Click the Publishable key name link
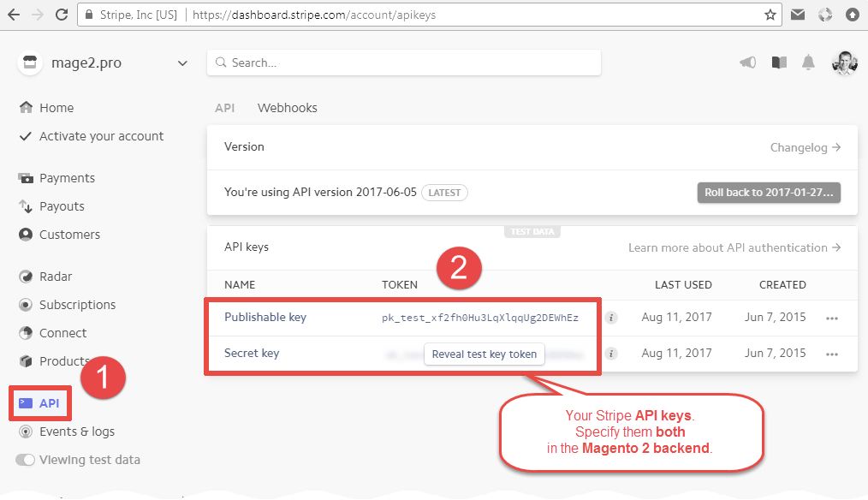 265,318
